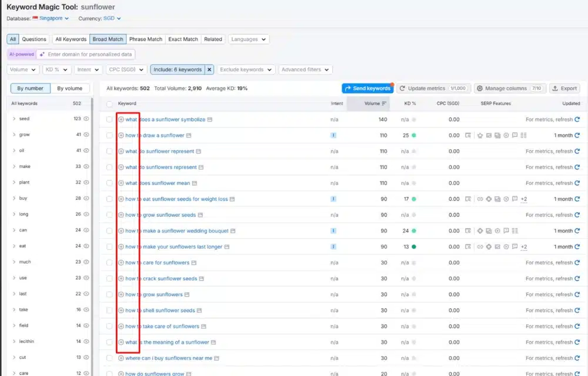Click the +2 SERP features for 'how to eat sunflower seeds for weight loss'
The width and height of the screenshot is (588, 376).
click(524, 199)
